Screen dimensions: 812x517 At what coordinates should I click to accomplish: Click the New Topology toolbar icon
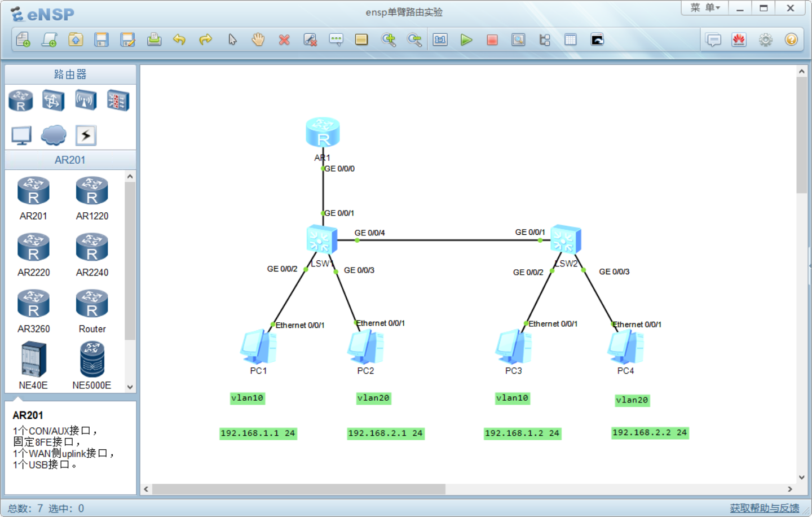[23, 40]
